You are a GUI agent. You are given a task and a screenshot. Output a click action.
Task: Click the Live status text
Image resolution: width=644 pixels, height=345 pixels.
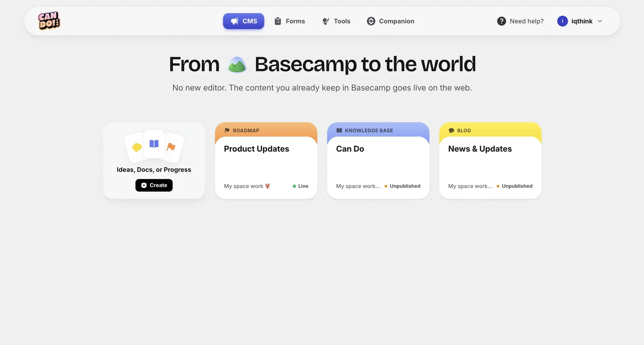point(303,186)
